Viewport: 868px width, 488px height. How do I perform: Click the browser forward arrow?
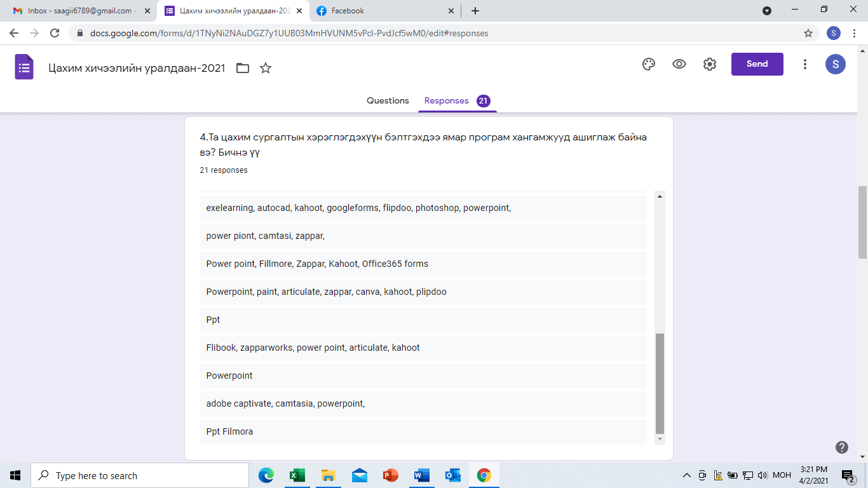coord(34,33)
